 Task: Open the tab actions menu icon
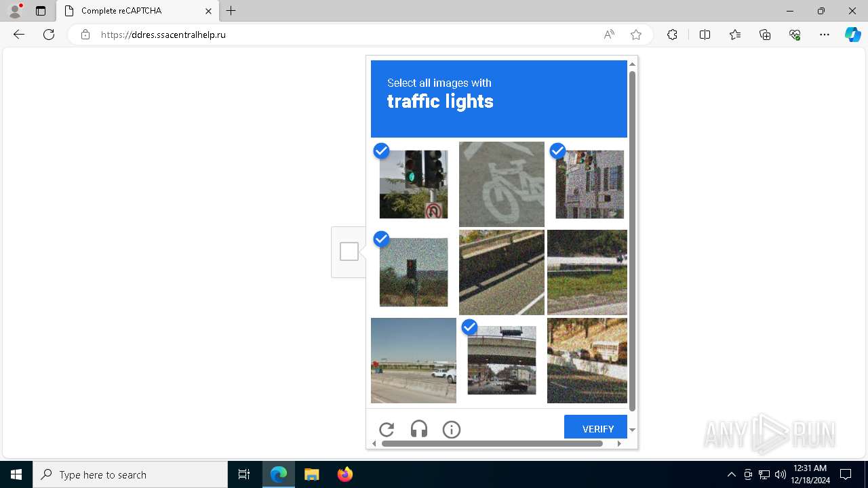(x=41, y=11)
